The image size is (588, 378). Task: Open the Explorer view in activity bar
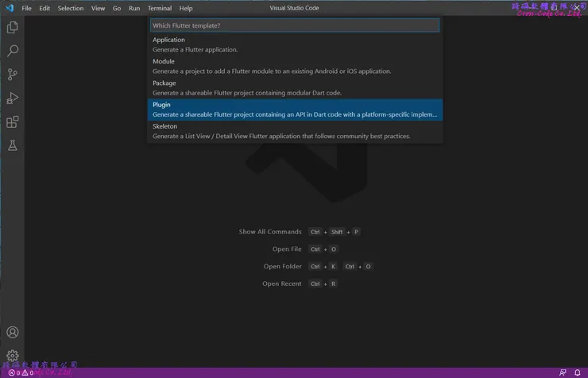(x=13, y=27)
